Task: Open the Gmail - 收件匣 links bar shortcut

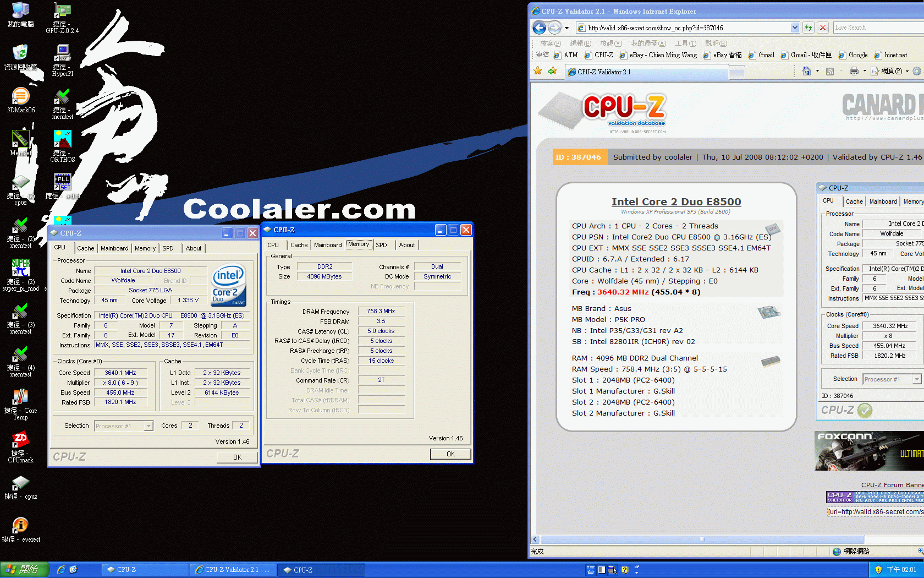Action: tap(806, 55)
